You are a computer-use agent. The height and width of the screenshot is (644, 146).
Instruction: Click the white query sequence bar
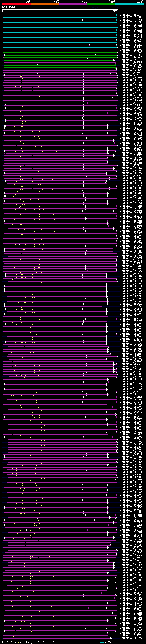[60, 10]
